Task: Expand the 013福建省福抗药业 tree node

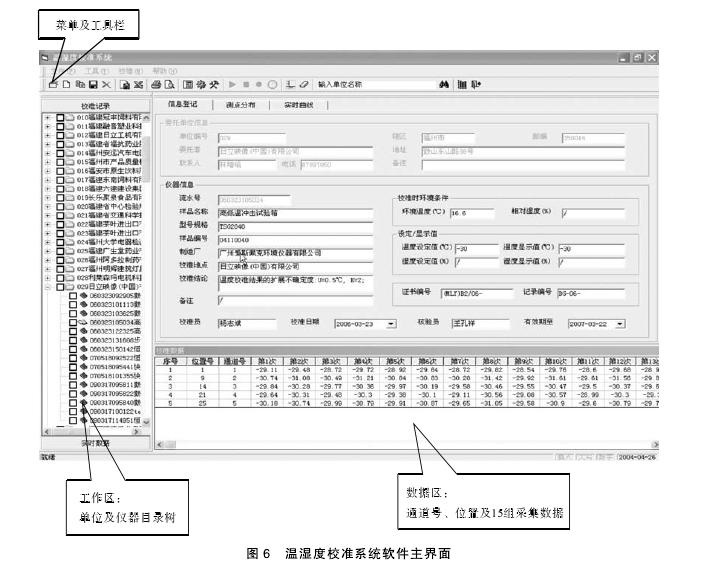Action: [x=48, y=144]
